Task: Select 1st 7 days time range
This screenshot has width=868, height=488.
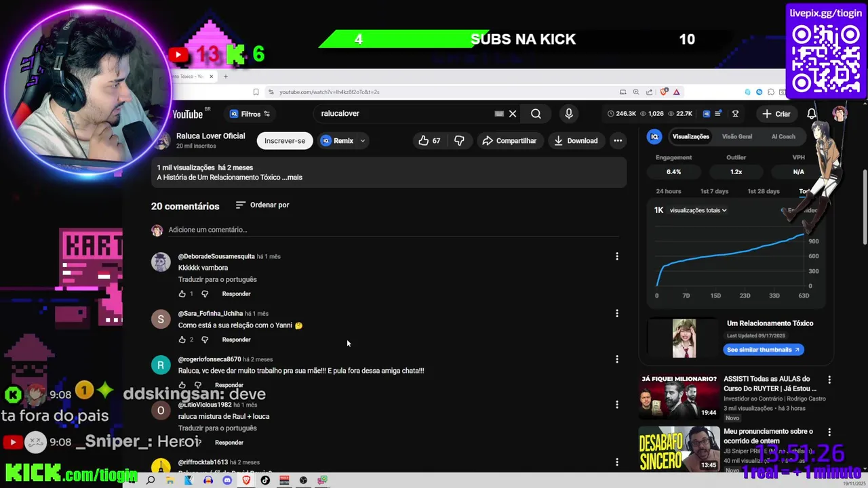Action: 714,191
